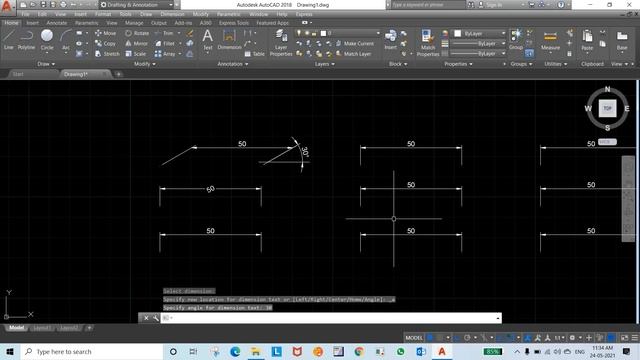This screenshot has height=360, width=640.
Task: Click the Copy tool
Action: point(105,43)
